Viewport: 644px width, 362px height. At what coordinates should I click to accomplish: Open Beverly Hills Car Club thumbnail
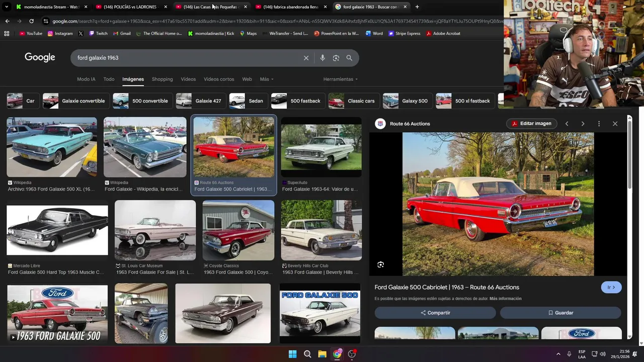point(321,230)
